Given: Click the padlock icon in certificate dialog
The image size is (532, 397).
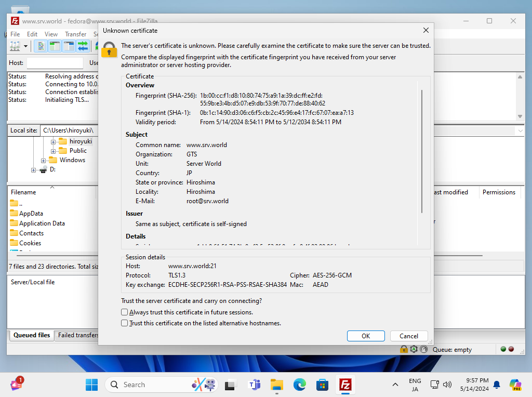Looking at the screenshot, I should pos(109,49).
